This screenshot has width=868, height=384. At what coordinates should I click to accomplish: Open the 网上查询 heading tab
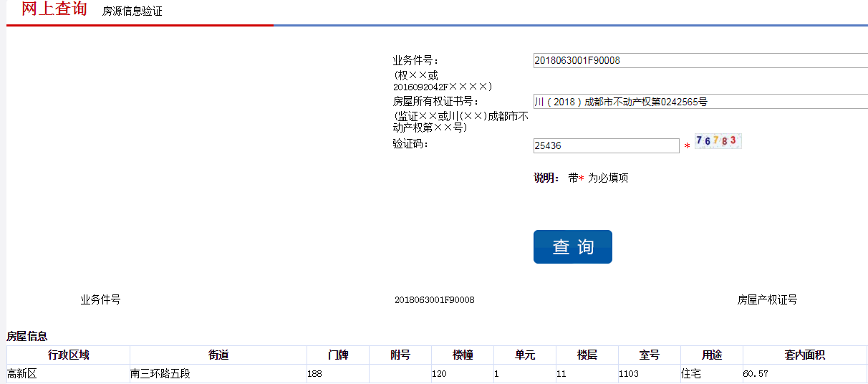coord(54,9)
